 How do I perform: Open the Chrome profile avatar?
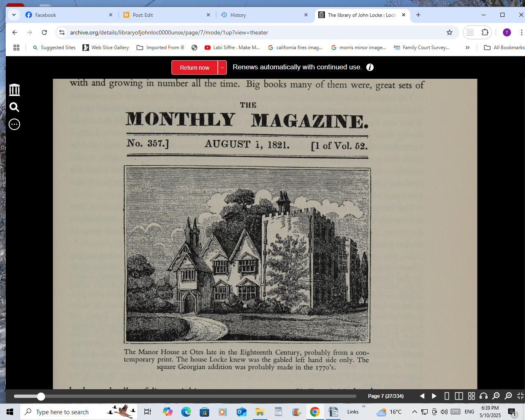(507, 32)
